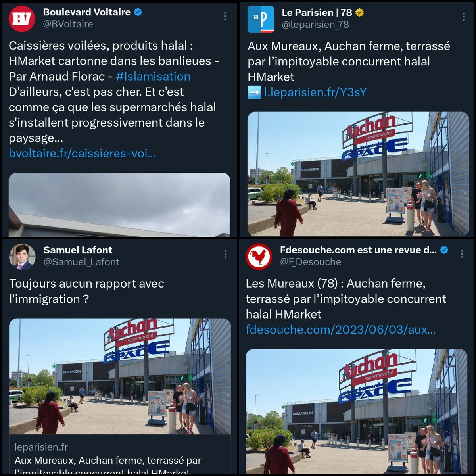Open Le Parisien 78 profile avatar
Image resolution: width=476 pixels, height=476 pixels.
261,19
